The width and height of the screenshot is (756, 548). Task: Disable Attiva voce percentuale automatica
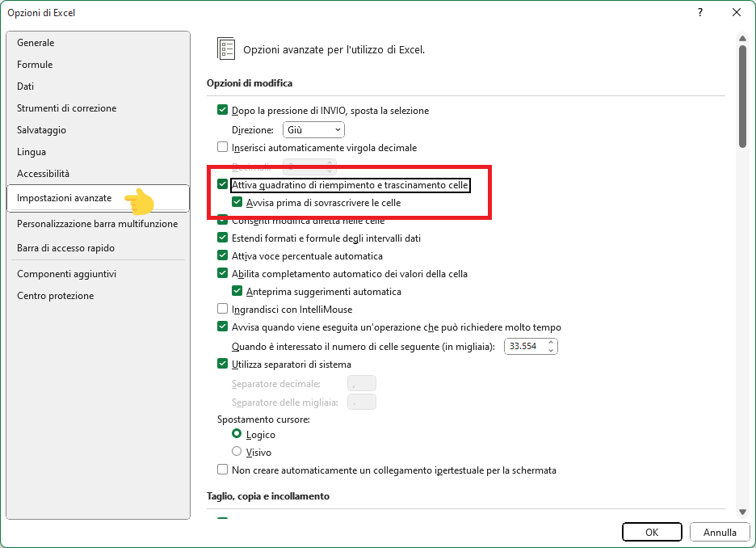pos(222,255)
